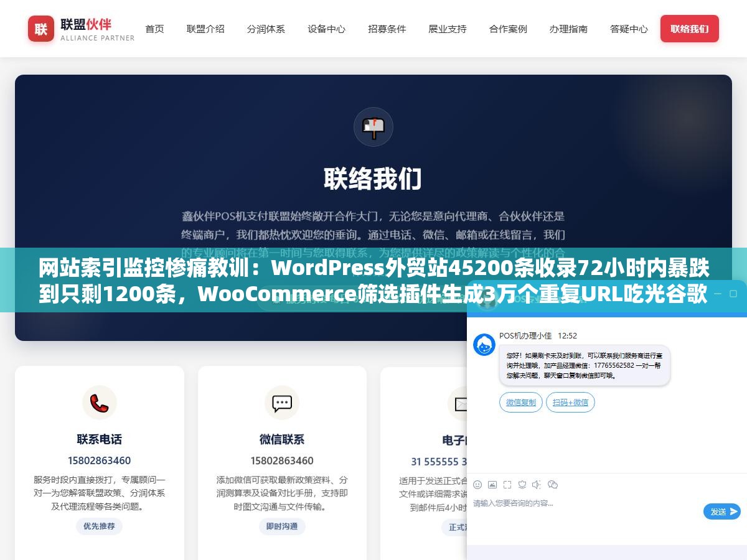Open 联盟介绍 menu item
The image size is (747, 560).
click(x=205, y=29)
